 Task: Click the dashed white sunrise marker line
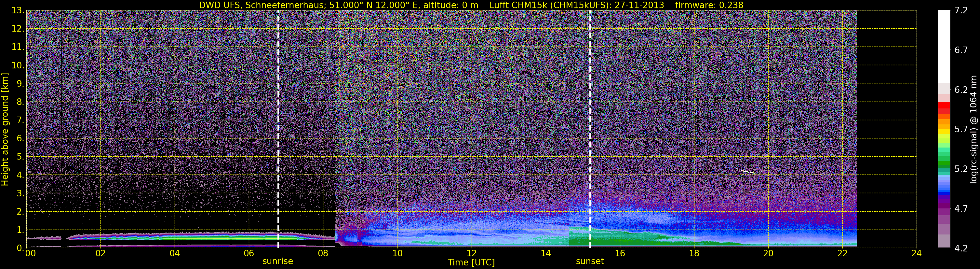(278, 129)
